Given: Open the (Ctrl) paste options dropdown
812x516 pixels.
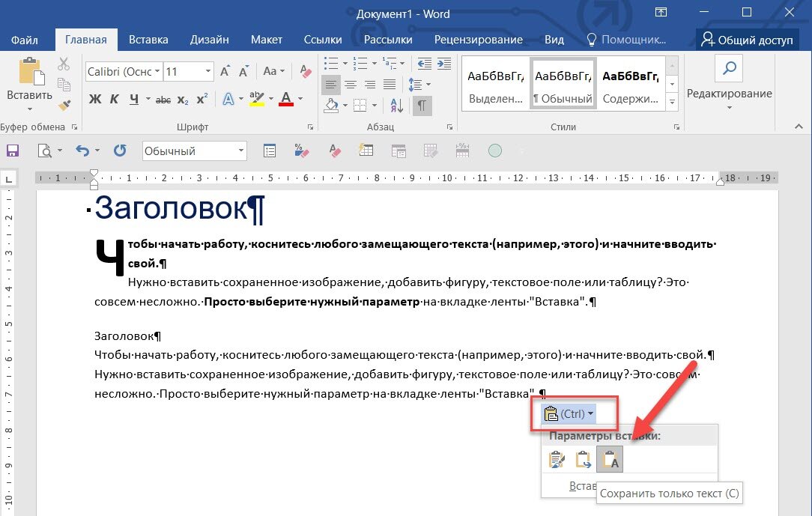Looking at the screenshot, I should point(568,413).
